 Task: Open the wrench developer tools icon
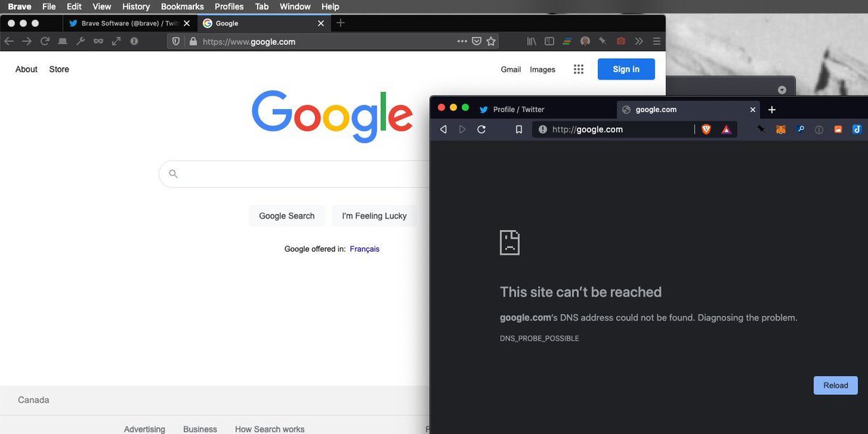(80, 41)
